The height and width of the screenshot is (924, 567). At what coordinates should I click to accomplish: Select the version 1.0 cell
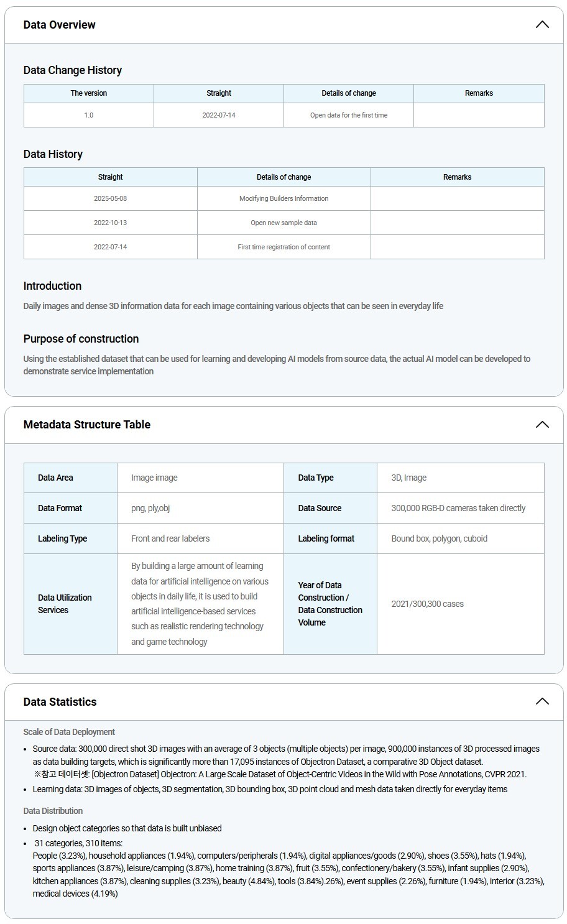point(89,115)
